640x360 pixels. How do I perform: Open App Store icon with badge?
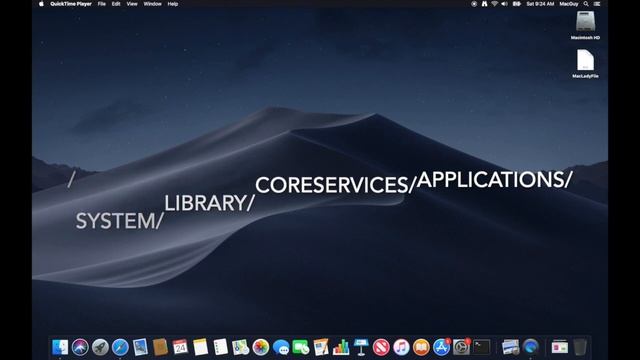coord(441,347)
